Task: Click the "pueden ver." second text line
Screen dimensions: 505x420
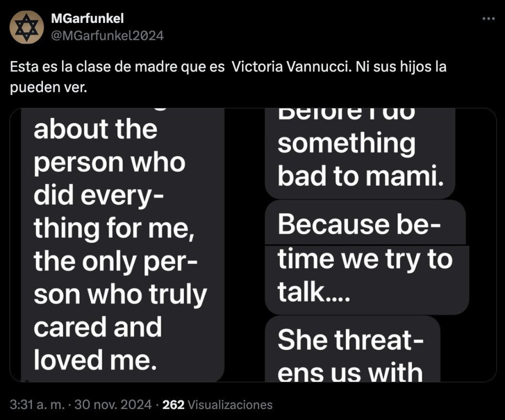Action: click(48, 87)
